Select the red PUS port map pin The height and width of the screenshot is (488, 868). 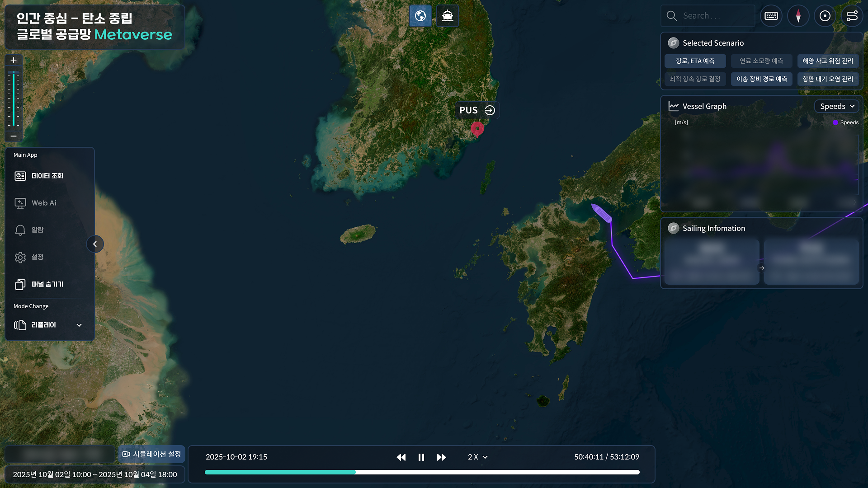click(477, 130)
